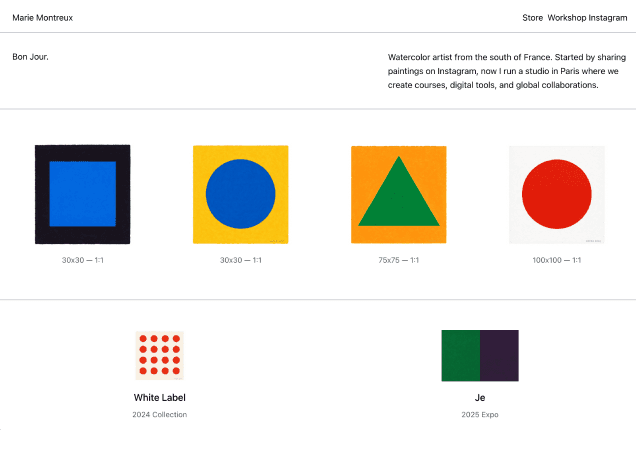This screenshot has width=636, height=468.
Task: Click the watercolor artist bio paragraph
Action: coord(505,71)
